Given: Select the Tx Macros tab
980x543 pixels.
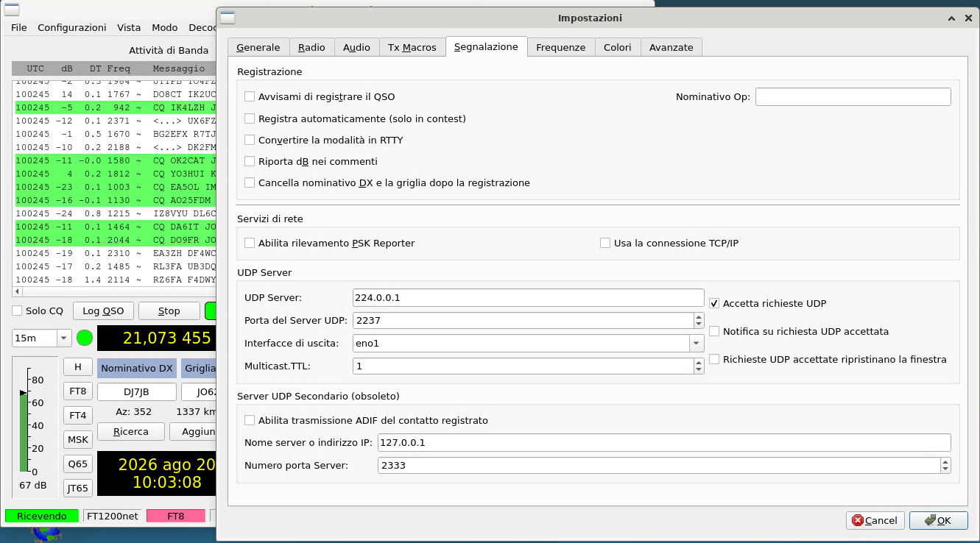Looking at the screenshot, I should [412, 47].
